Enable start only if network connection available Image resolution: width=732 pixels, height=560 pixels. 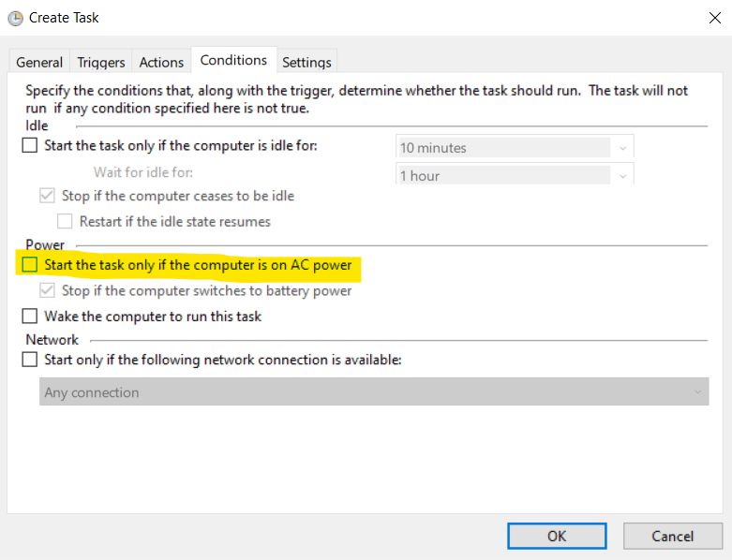click(x=30, y=360)
